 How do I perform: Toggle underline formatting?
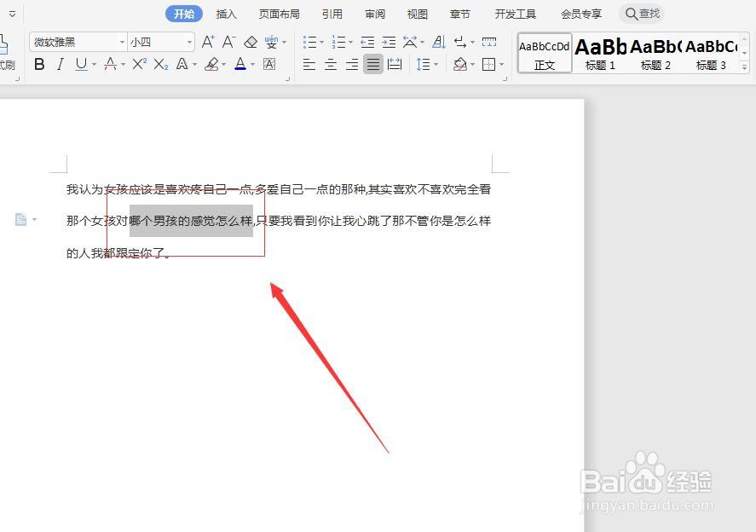click(82, 63)
